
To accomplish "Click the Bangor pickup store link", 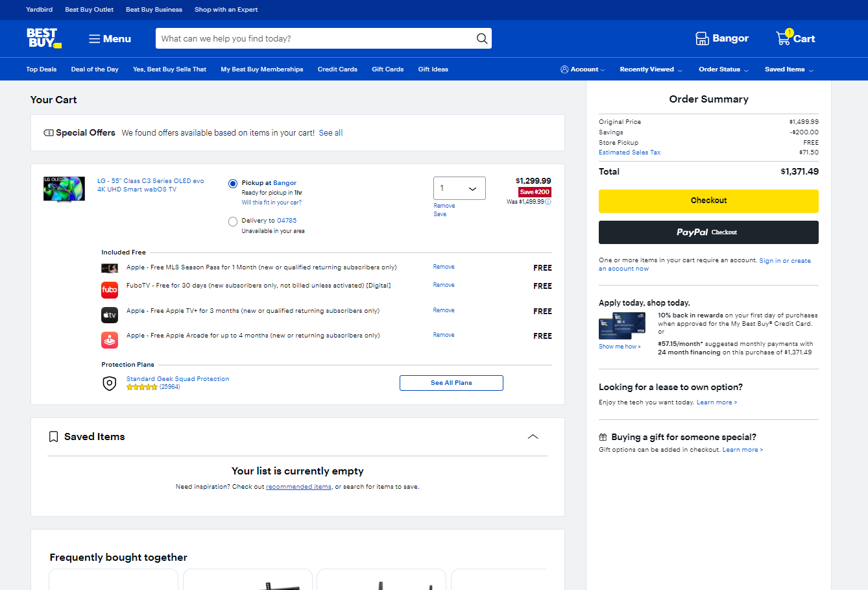I will 285,183.
